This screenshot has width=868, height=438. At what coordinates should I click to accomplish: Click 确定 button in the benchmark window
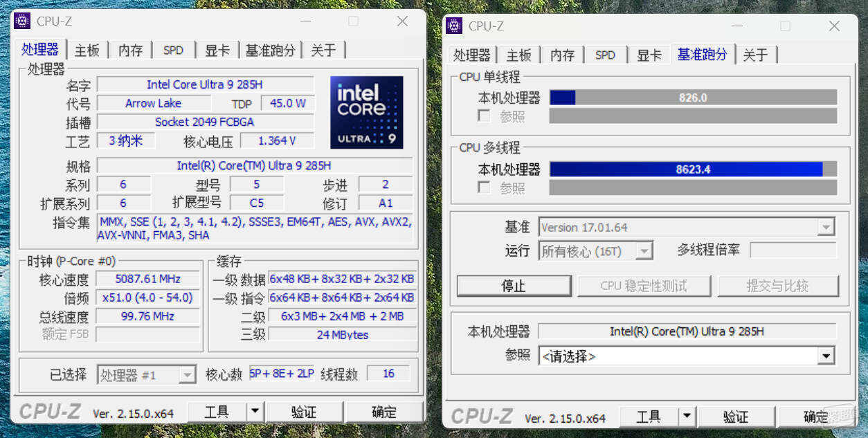click(x=817, y=417)
